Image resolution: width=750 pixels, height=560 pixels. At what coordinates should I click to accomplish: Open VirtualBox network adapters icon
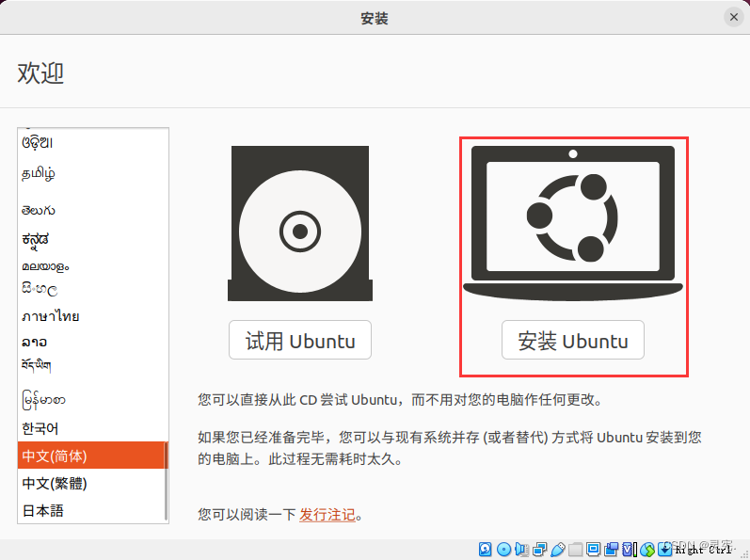[539, 549]
